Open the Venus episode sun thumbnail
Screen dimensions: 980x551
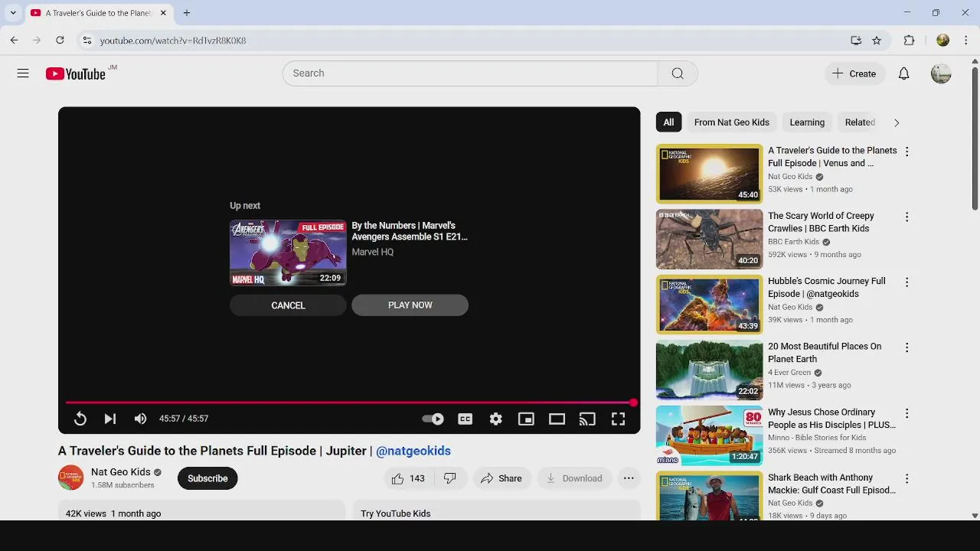point(709,174)
